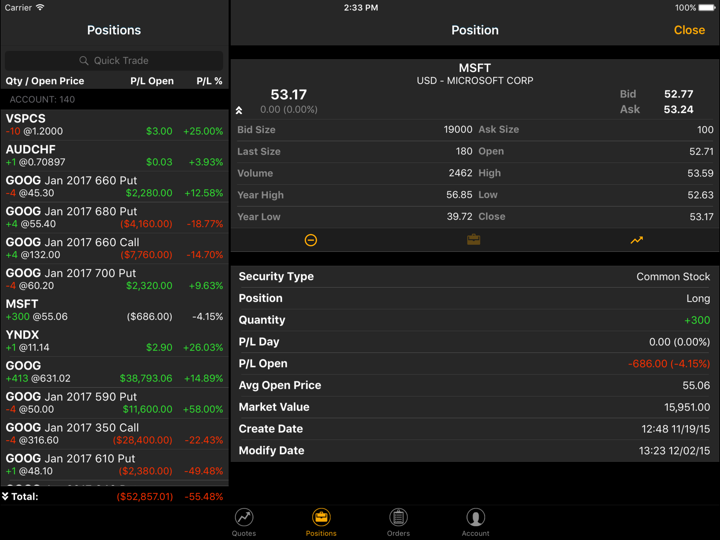The image size is (720, 540).
Task: Tap the orange minus circle icon
Action: pos(310,240)
